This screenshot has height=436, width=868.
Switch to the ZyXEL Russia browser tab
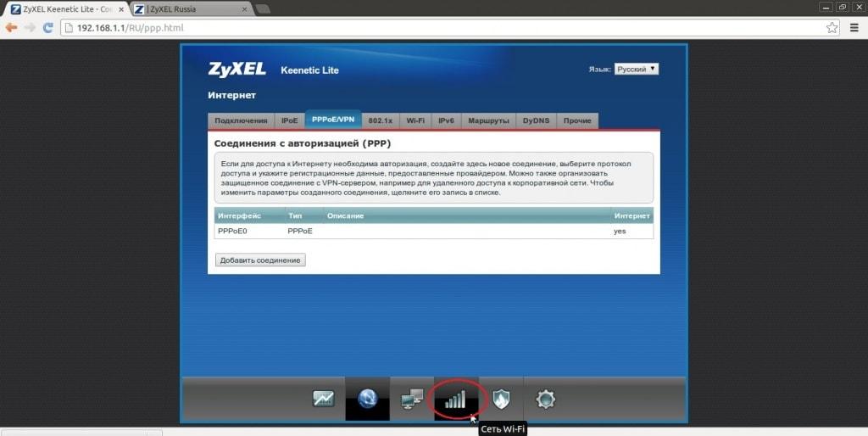(x=191, y=9)
